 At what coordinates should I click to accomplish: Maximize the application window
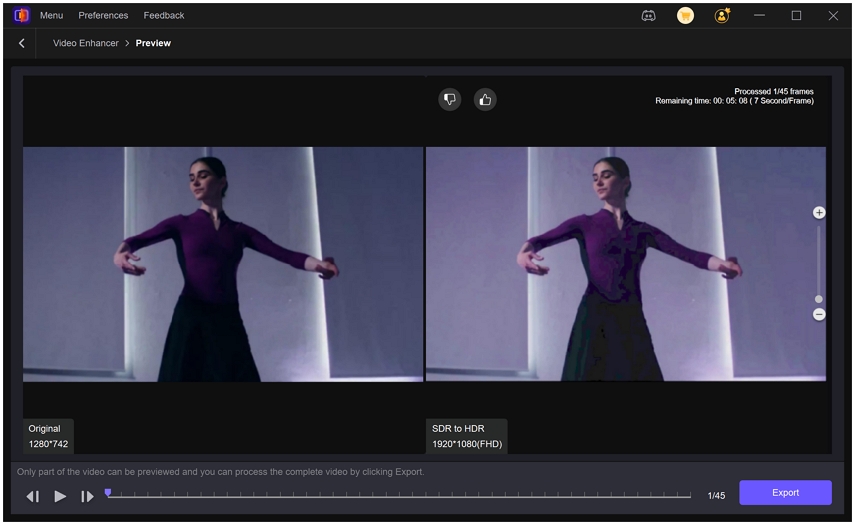(796, 16)
